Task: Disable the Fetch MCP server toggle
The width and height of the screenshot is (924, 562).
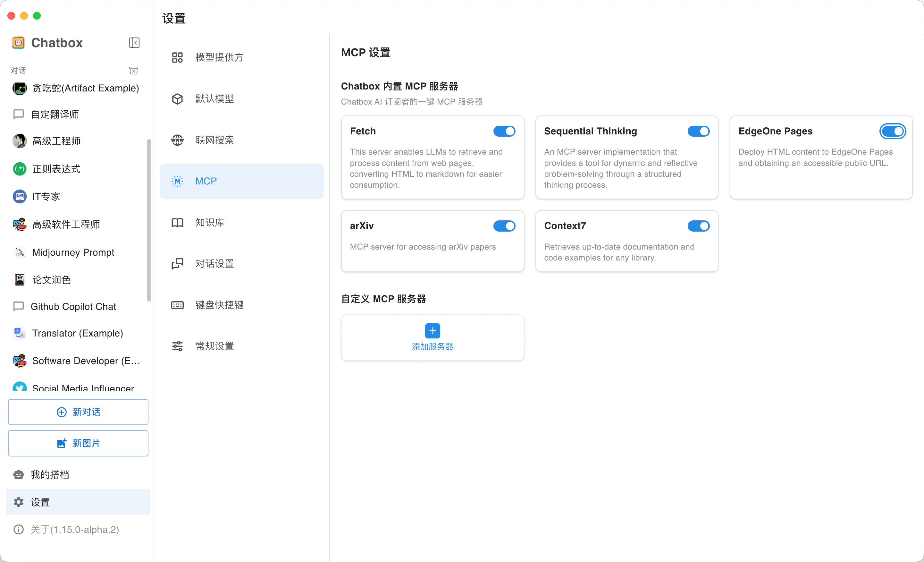Action: (504, 131)
